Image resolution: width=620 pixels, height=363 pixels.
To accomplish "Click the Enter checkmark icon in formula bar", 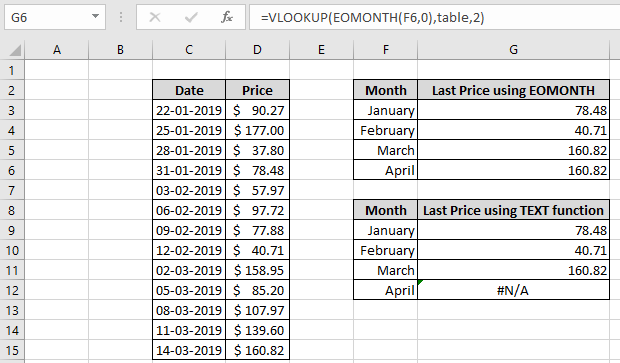I will coord(191,17).
